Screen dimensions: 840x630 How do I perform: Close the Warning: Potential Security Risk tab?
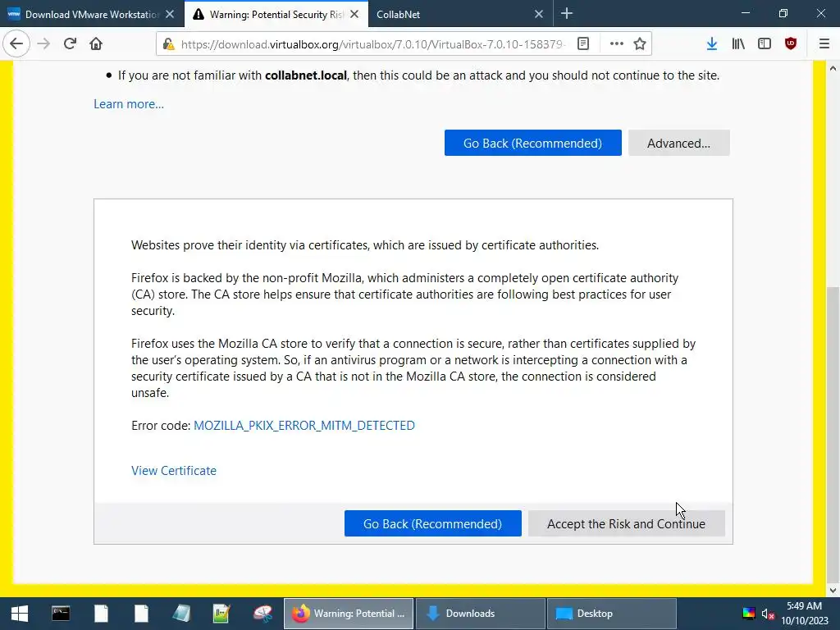point(354,15)
